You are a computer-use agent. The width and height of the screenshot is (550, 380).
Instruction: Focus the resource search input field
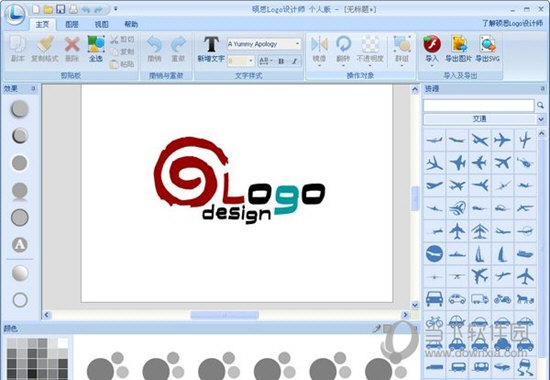tap(479, 105)
